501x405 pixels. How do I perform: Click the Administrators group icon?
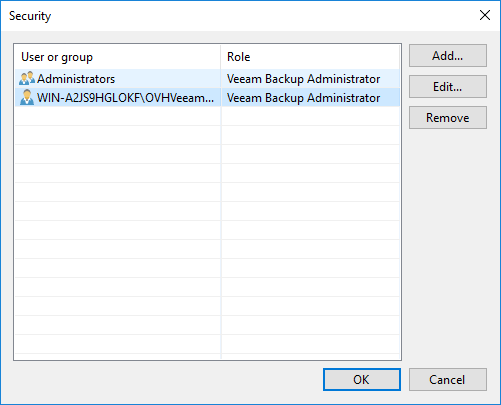[27, 78]
